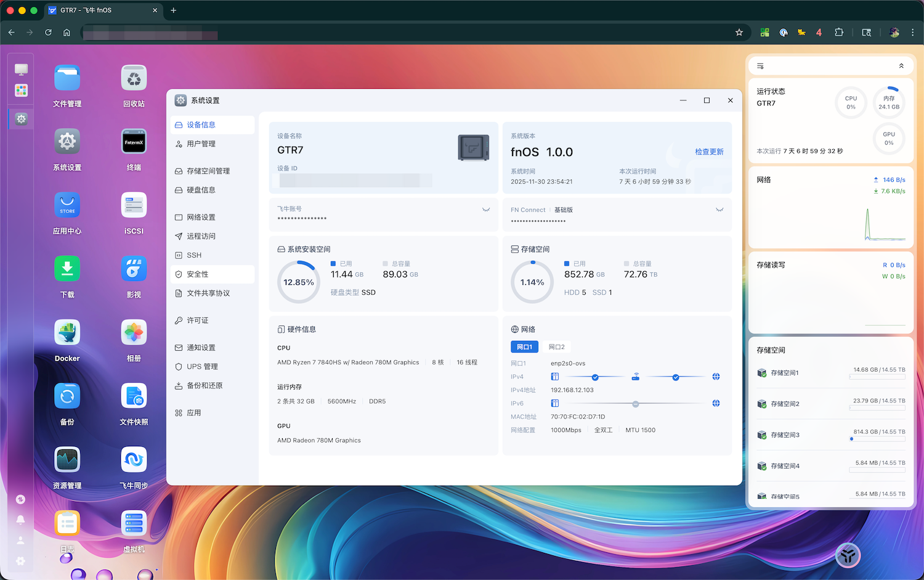This screenshot has width=924, height=580.
Task: Open Docker from the desktop
Action: tap(67, 333)
